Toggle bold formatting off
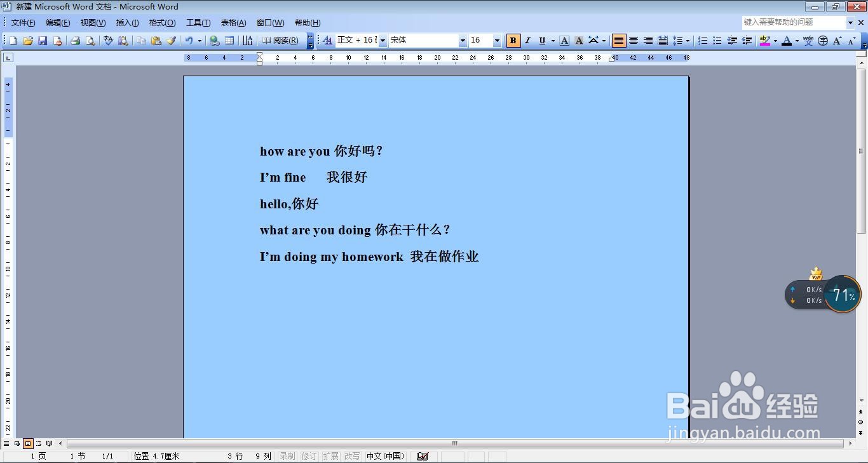Viewport: 868px width, 463px height. point(513,40)
